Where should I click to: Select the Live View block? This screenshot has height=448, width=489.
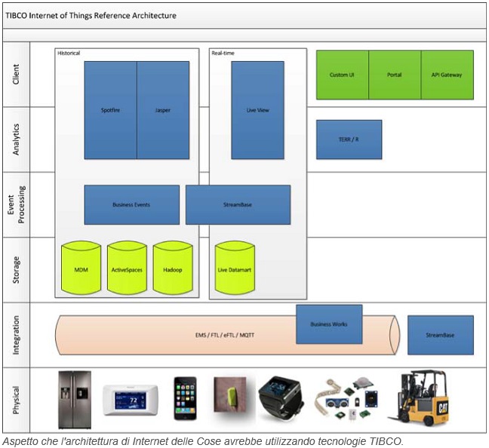click(x=257, y=110)
